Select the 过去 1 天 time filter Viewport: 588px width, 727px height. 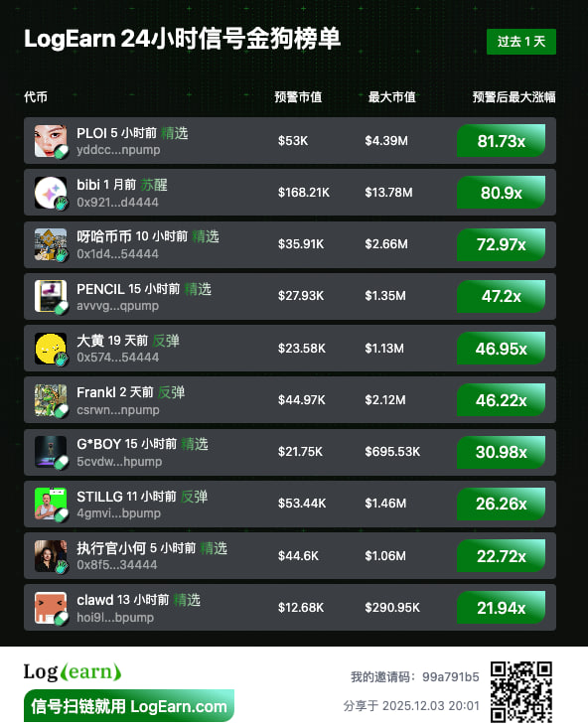(x=521, y=42)
